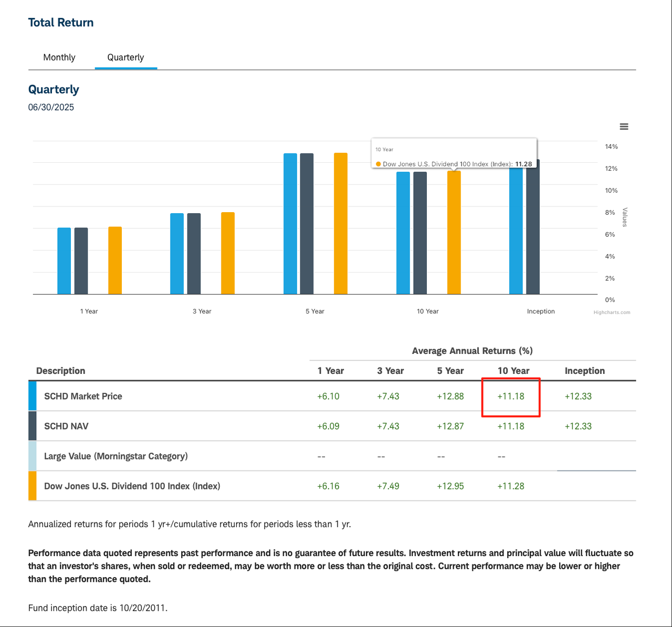Select the 3 Year dark gray NAV bar
The width and height of the screenshot is (672, 627).
[x=194, y=254]
